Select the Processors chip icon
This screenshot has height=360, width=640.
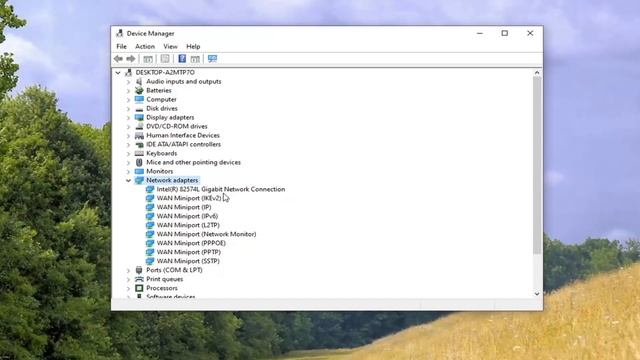139,288
